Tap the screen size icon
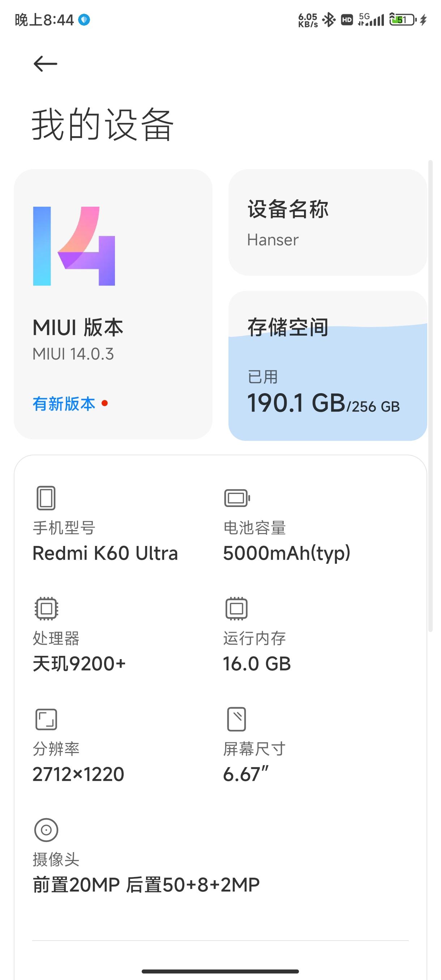 click(x=236, y=719)
